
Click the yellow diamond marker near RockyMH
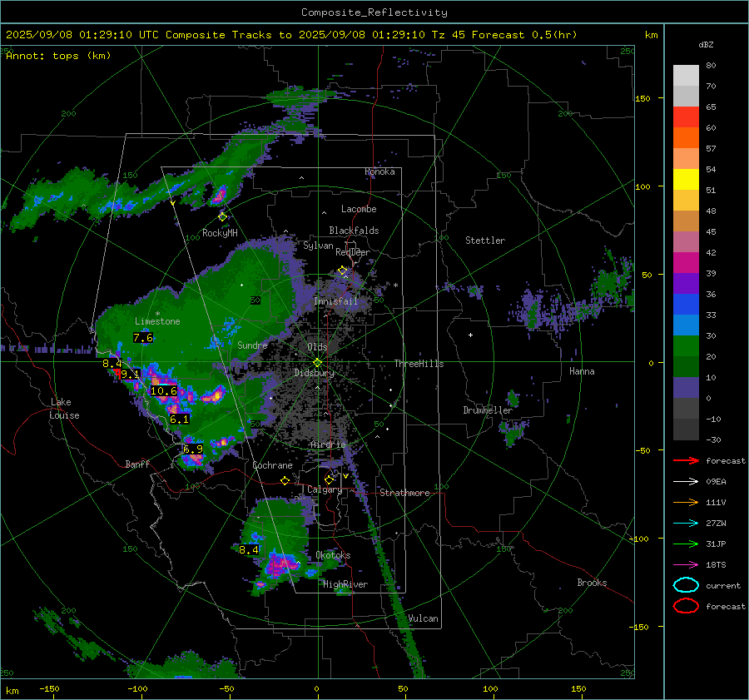coord(222,217)
